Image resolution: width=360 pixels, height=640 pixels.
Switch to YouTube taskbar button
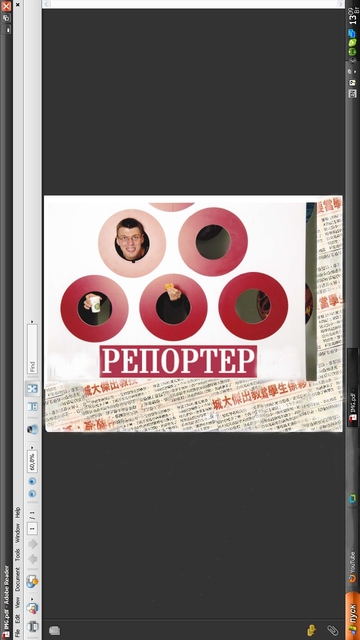tap(353, 567)
